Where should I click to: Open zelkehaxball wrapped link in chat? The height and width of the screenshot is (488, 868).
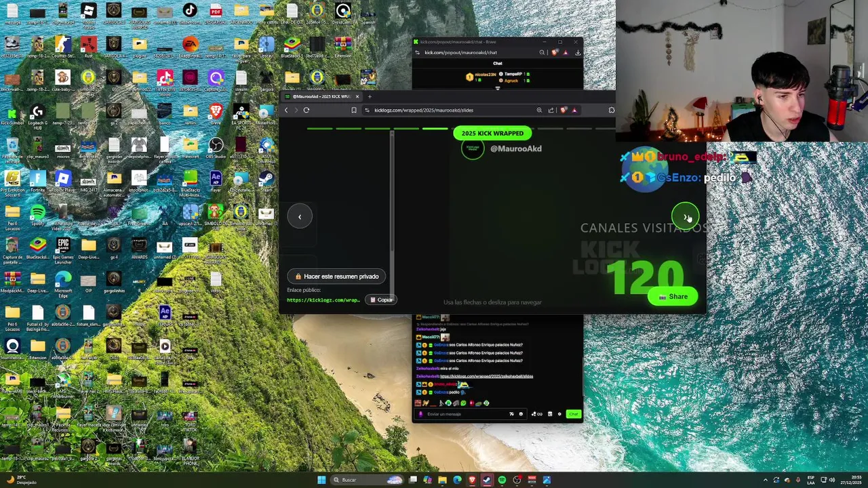click(x=486, y=376)
